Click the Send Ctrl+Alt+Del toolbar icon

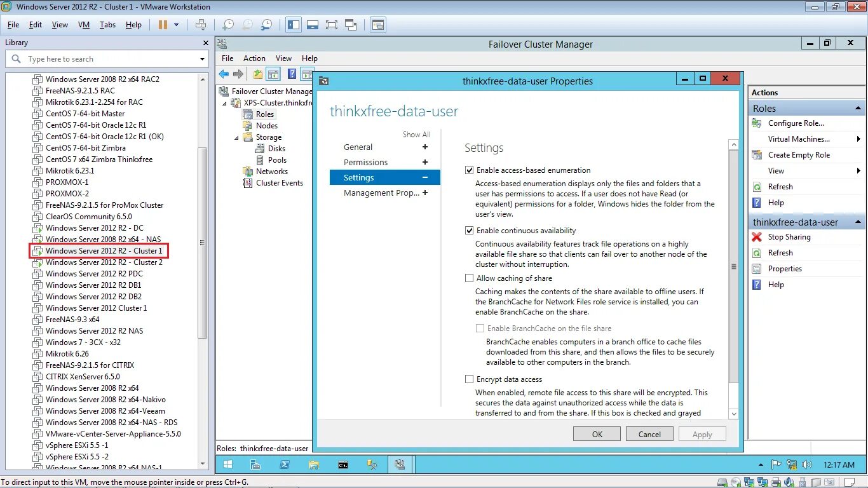201,25
